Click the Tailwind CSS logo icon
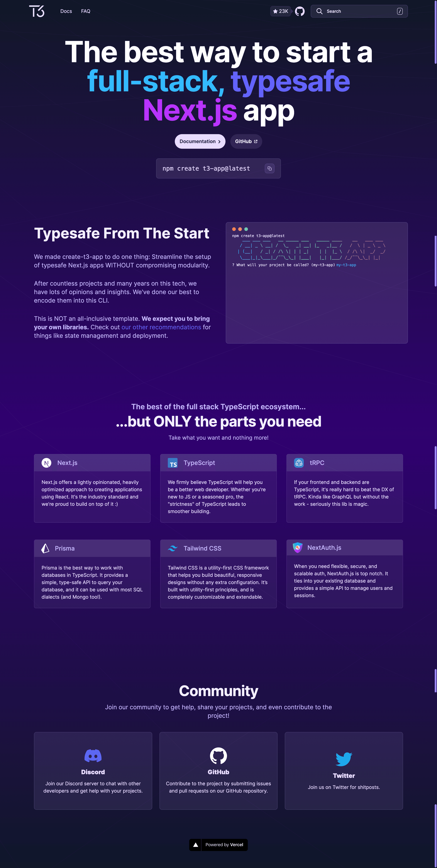 point(173,548)
